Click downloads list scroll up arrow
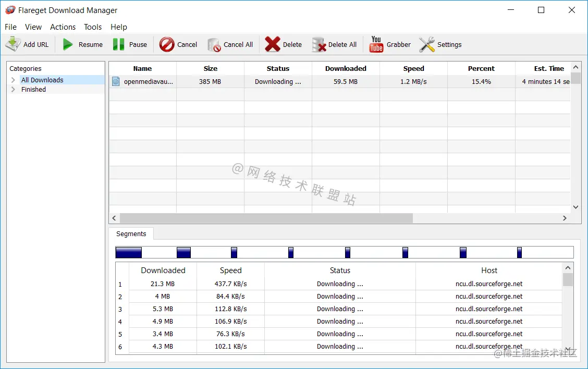588x369 pixels. pos(575,67)
